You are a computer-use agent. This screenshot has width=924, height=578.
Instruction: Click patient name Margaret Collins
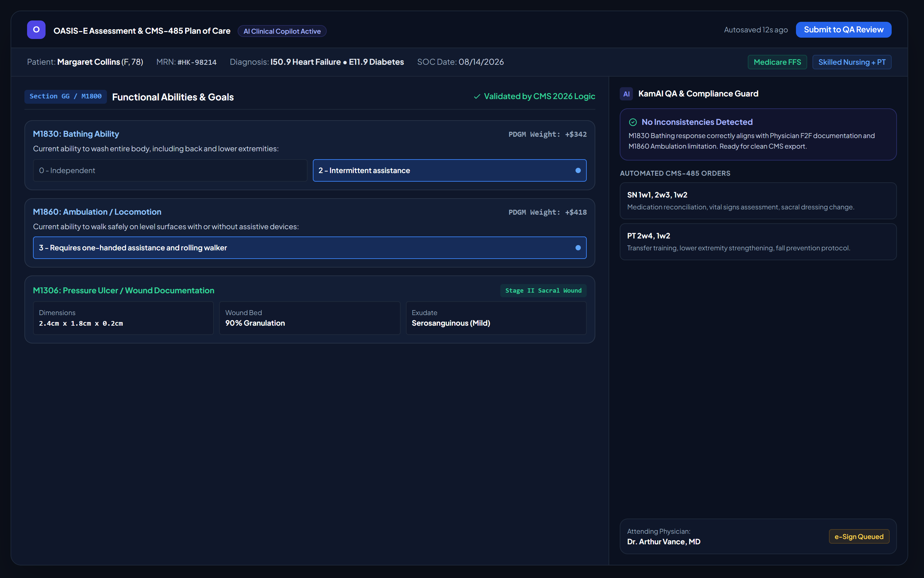[88, 62]
